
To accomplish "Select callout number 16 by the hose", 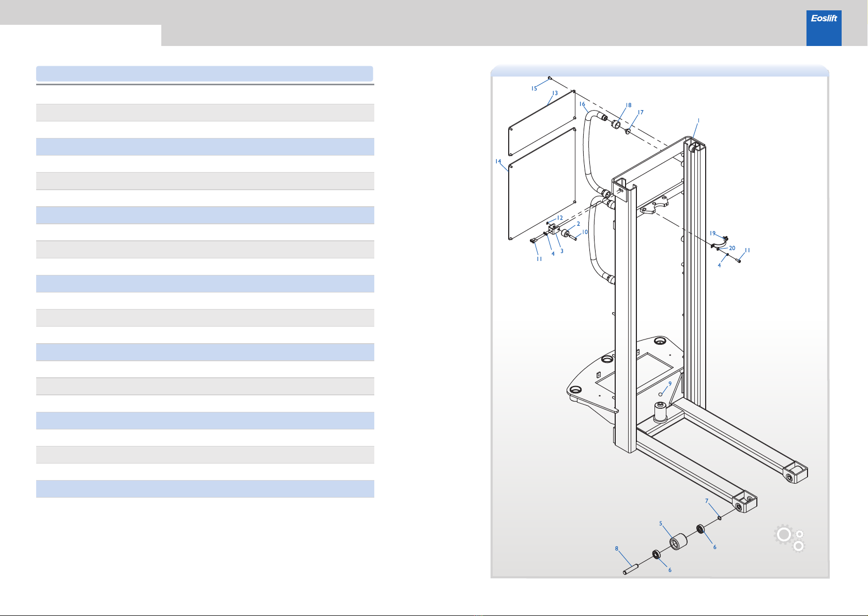I will [x=582, y=104].
